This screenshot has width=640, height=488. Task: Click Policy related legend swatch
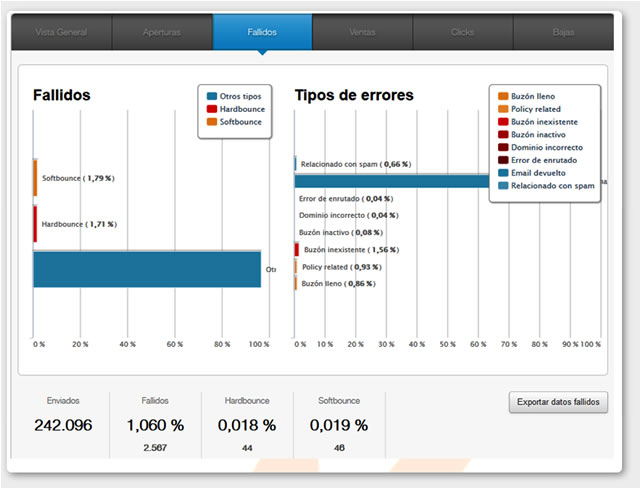coord(503,109)
